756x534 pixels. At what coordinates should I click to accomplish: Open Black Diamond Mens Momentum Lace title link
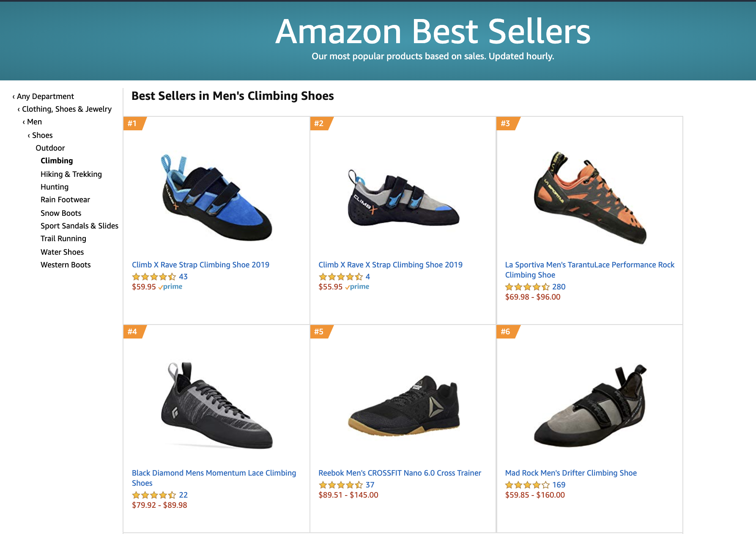click(x=214, y=478)
